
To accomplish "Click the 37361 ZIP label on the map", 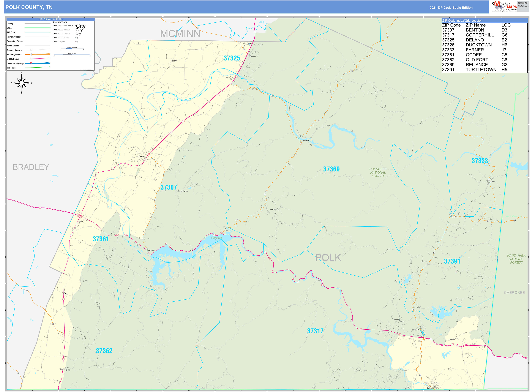I will pyautogui.click(x=101, y=239).
